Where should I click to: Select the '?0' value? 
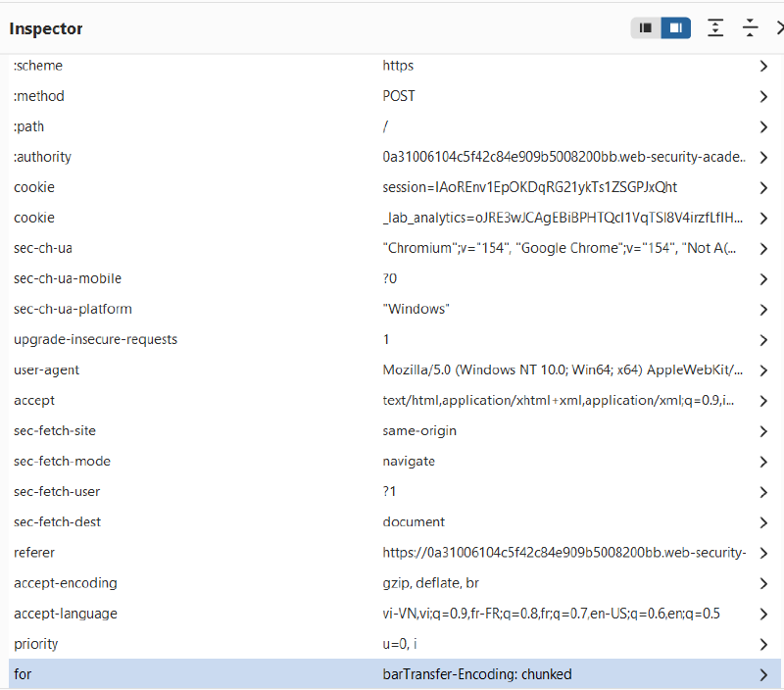pyautogui.click(x=389, y=278)
